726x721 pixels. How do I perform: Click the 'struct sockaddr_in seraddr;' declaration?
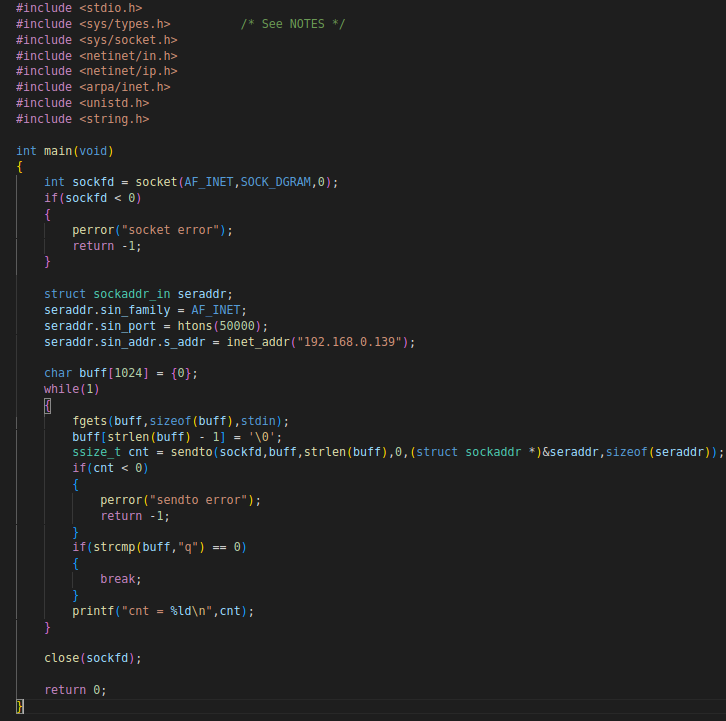click(138, 294)
